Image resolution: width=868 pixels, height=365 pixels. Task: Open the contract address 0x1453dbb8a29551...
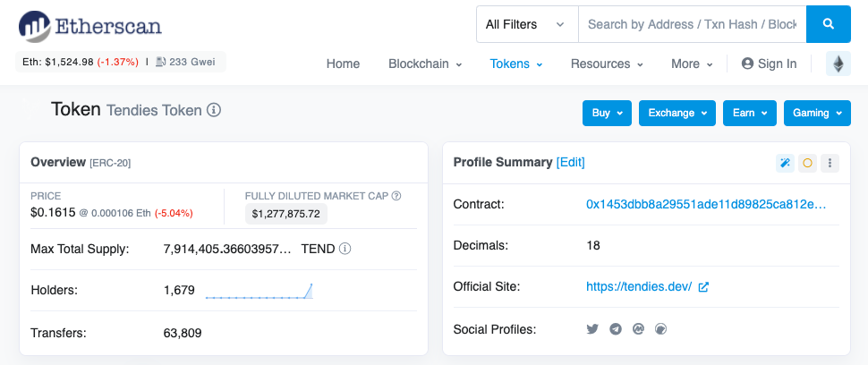click(x=706, y=205)
